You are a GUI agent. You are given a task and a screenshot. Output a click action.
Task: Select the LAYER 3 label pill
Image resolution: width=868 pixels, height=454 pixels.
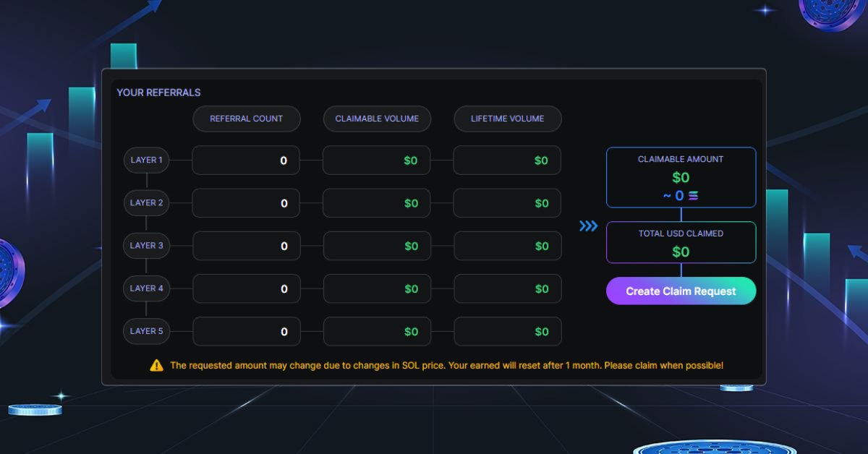pos(146,246)
